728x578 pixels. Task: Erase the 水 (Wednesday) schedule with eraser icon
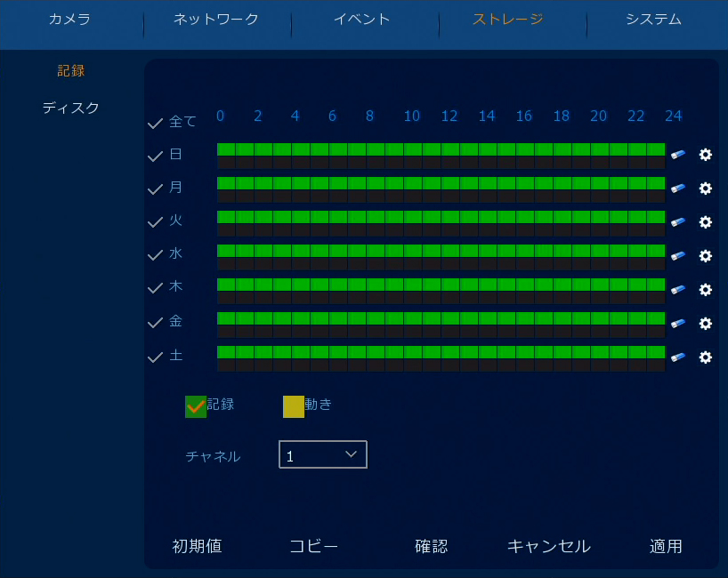[x=678, y=256]
